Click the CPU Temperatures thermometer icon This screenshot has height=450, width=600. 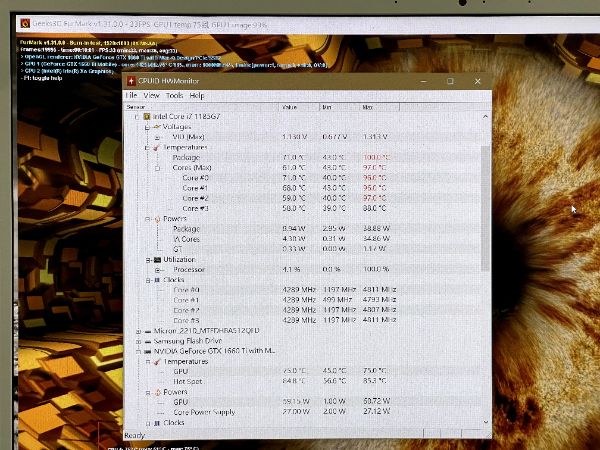pos(156,147)
